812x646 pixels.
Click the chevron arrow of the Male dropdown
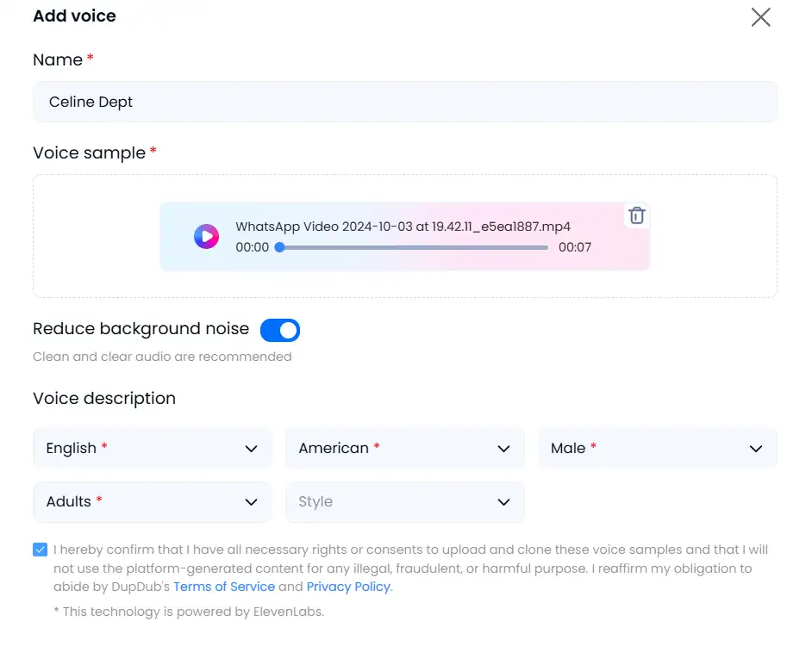[x=756, y=449]
